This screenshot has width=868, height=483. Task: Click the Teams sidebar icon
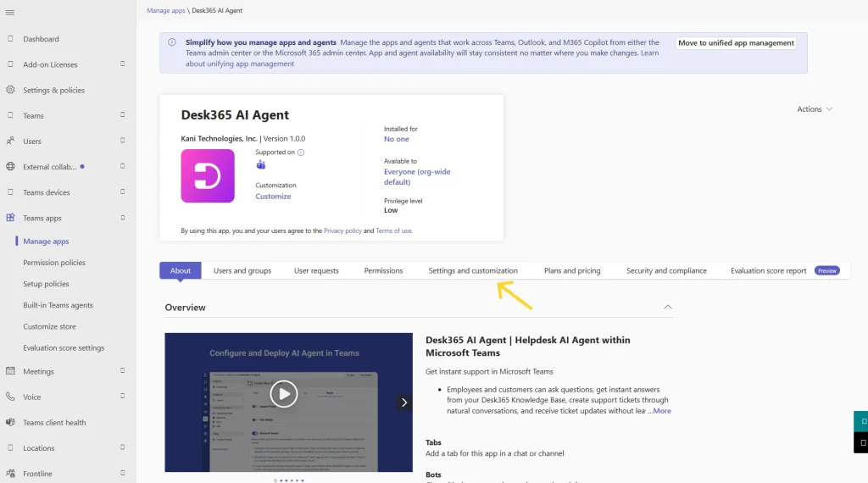(10, 115)
